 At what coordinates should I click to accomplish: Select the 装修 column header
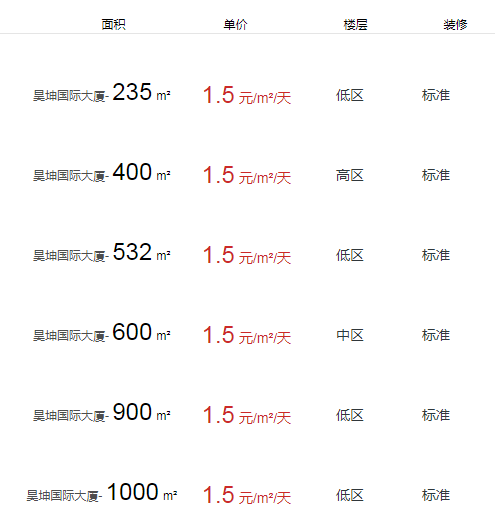[455, 25]
